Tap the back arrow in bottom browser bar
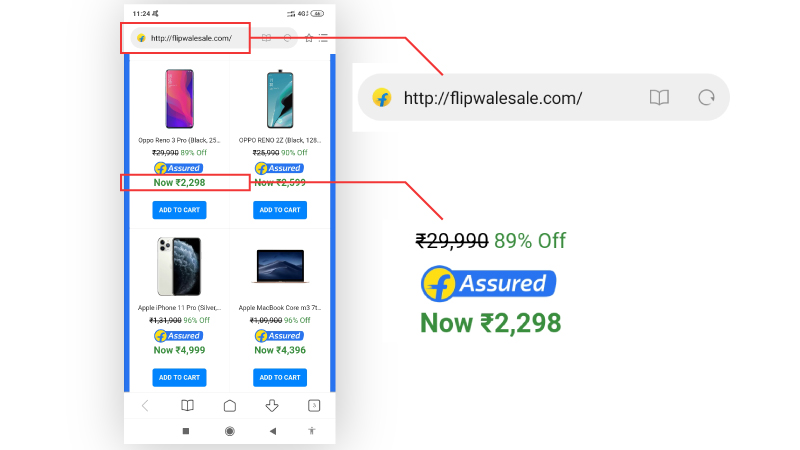Image resolution: width=800 pixels, height=450 pixels. 145,406
